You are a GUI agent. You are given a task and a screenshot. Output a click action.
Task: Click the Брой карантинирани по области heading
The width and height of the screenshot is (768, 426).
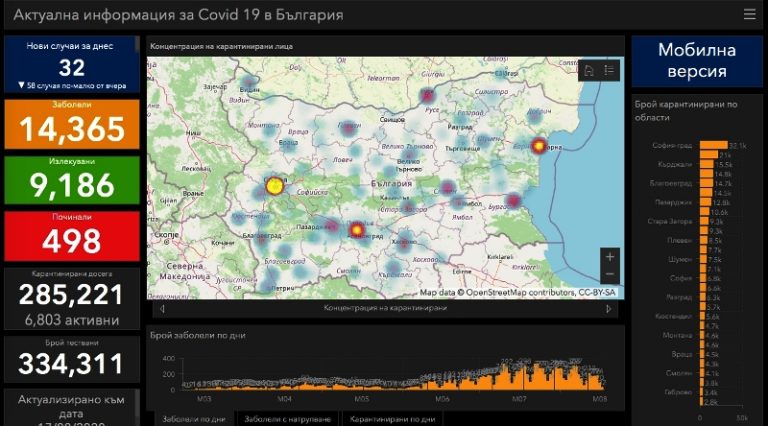coord(686,111)
